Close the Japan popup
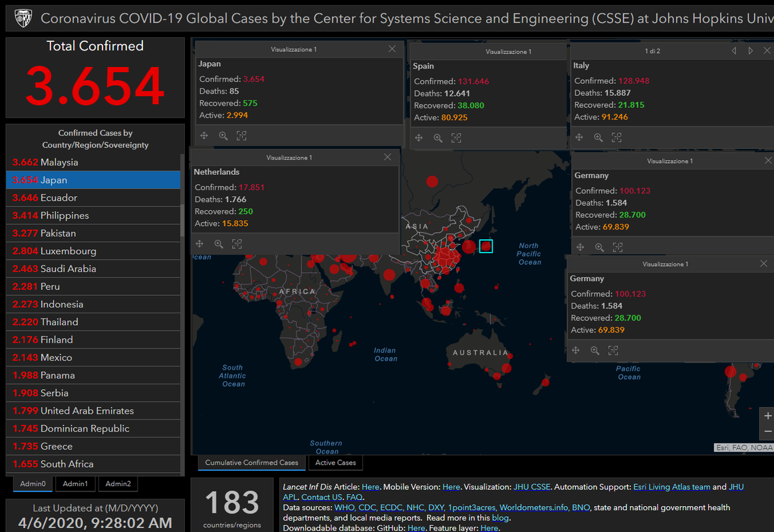Viewport: 774px width, 532px height. pos(392,49)
